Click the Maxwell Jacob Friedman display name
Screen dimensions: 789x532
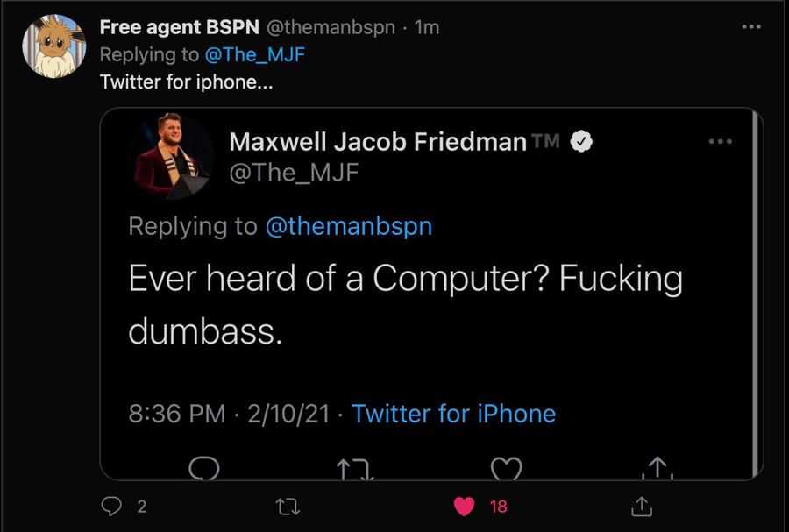click(378, 141)
